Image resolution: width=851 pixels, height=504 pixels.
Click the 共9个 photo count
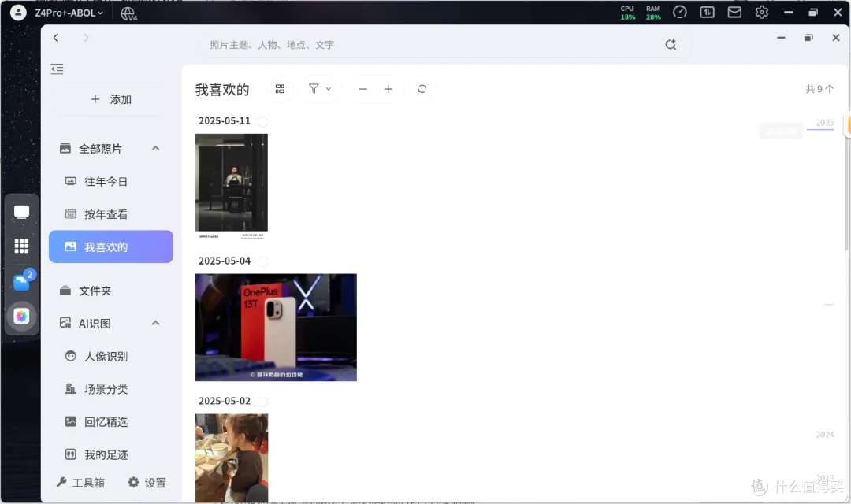pos(819,89)
